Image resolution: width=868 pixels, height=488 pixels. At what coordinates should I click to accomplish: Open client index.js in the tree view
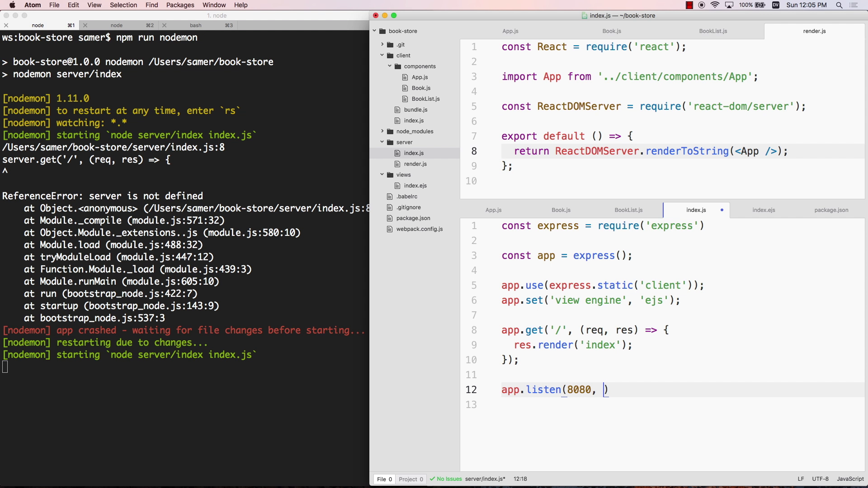pyautogui.click(x=414, y=121)
